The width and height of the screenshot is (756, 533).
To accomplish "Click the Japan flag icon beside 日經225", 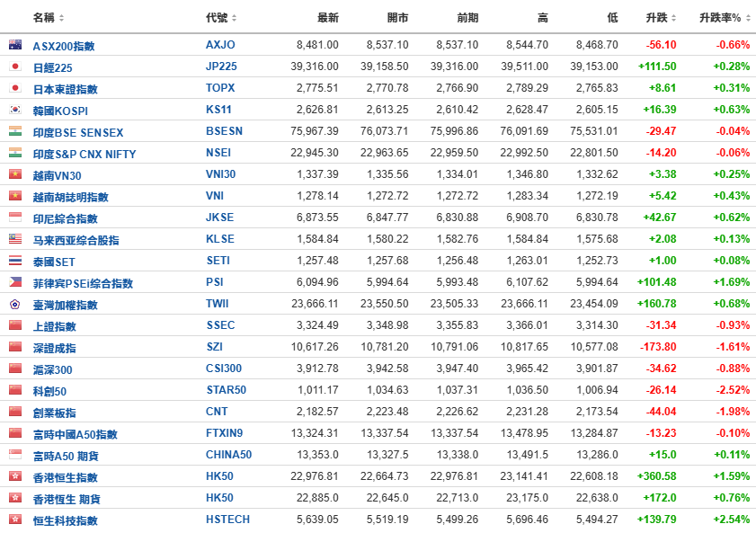I will coord(15,67).
